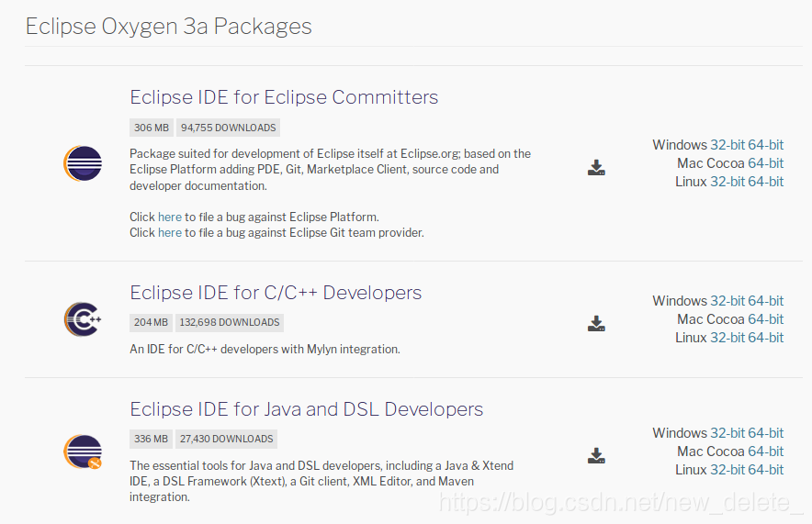Download Committers Windows 32-bit
The image size is (812, 524).
727,145
